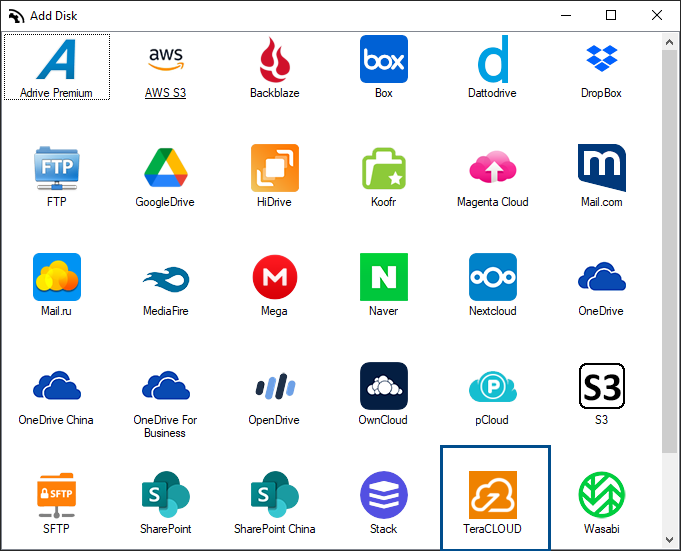Close the Add Disk dialog
681x551 pixels.
657,16
